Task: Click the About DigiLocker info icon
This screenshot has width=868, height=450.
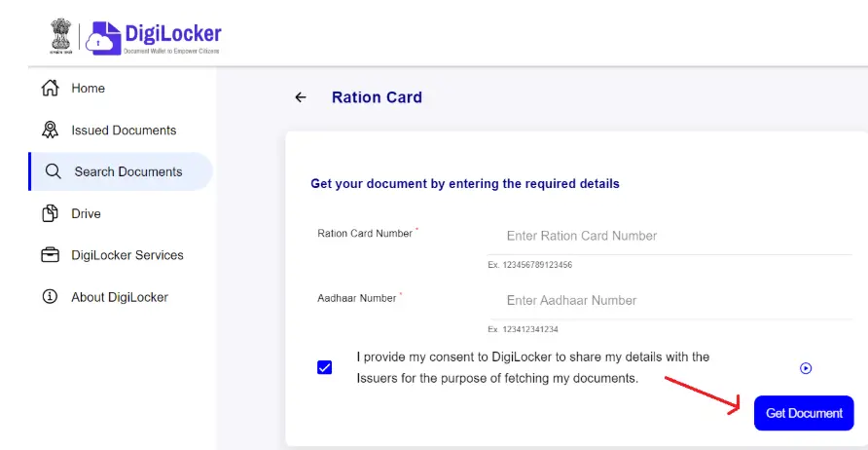Action: [x=50, y=297]
